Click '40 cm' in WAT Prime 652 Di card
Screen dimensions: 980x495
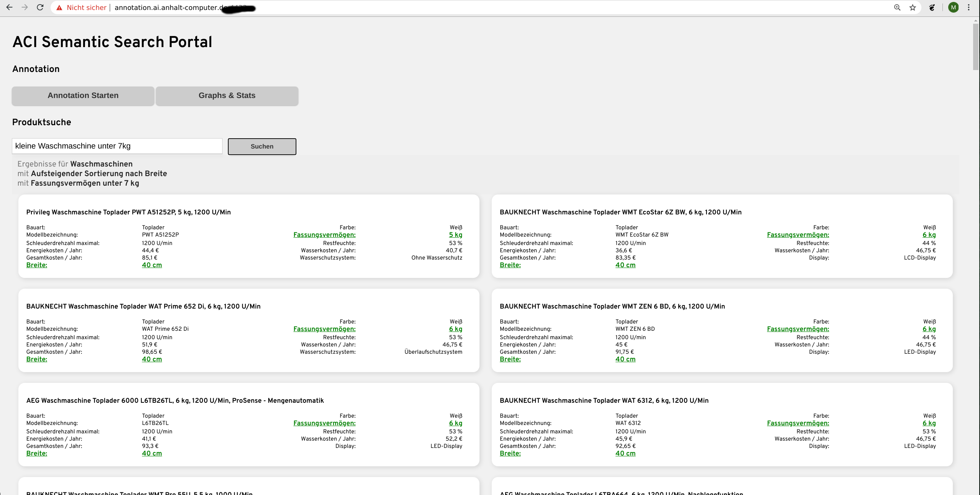click(152, 359)
